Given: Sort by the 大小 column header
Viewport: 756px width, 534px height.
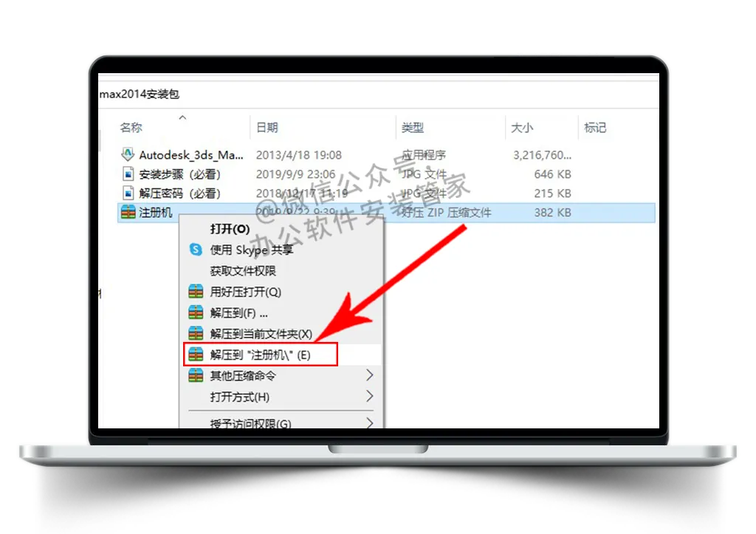Looking at the screenshot, I should click(522, 127).
